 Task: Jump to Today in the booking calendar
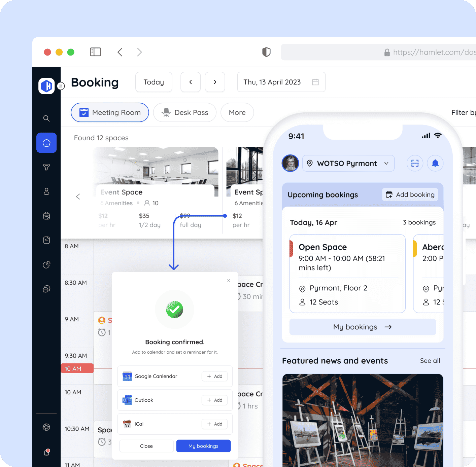[x=154, y=82]
